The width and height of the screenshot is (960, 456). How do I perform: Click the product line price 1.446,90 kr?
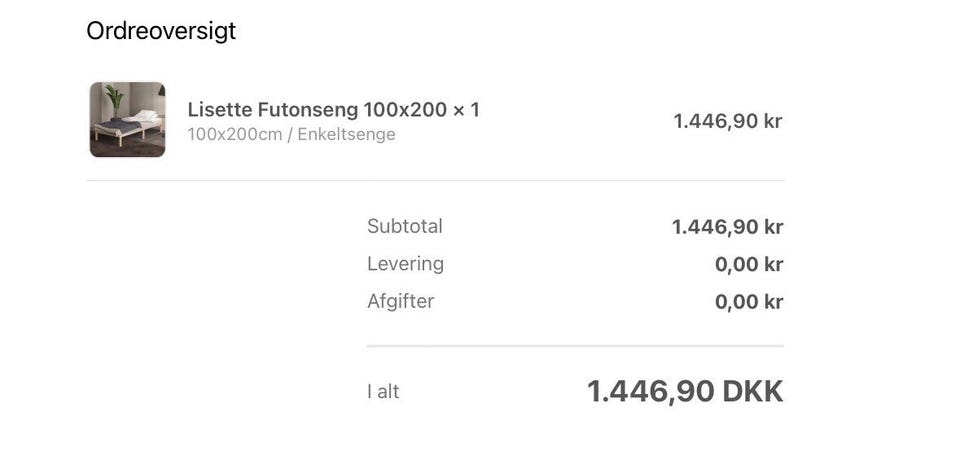(727, 121)
